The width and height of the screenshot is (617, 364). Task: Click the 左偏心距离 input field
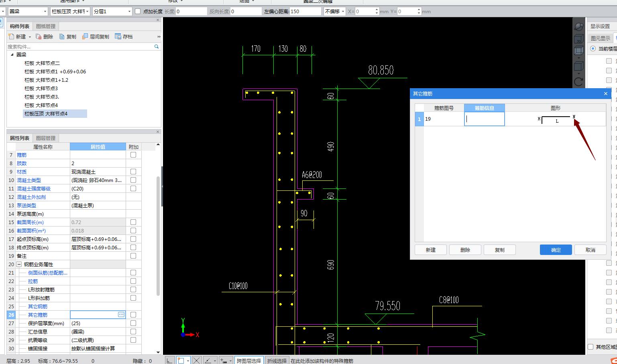pyautogui.click(x=305, y=11)
